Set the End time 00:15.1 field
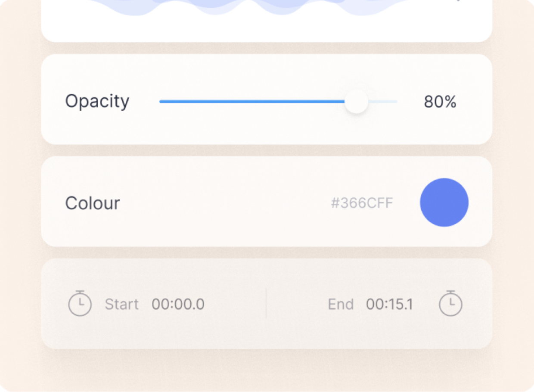This screenshot has width=534, height=392. pos(389,305)
